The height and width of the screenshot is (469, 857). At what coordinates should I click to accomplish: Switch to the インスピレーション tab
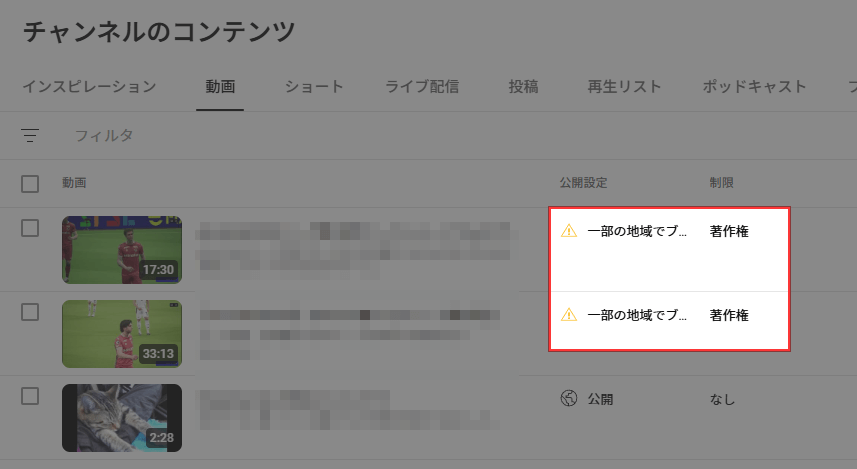(x=90, y=86)
